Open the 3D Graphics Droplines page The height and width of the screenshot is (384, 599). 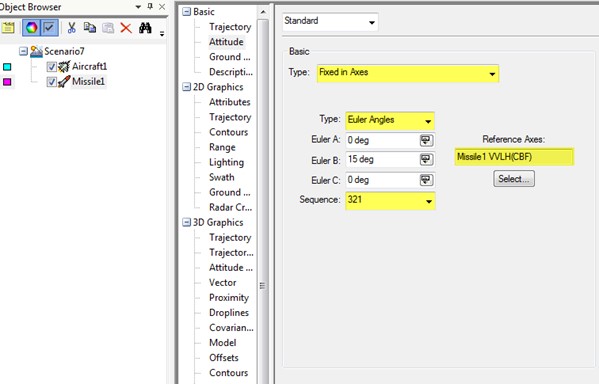[229, 313]
